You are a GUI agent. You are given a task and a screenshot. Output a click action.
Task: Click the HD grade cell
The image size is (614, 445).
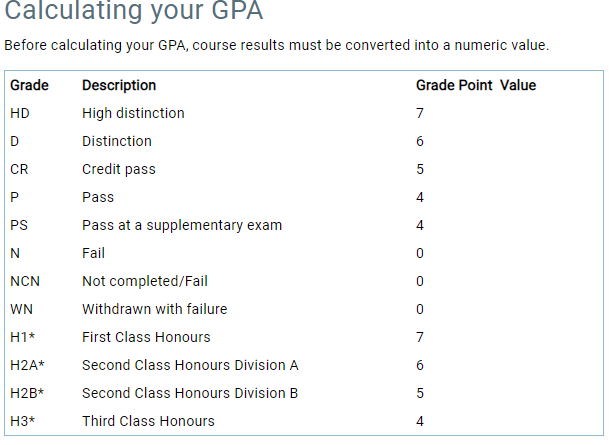pyautogui.click(x=20, y=113)
